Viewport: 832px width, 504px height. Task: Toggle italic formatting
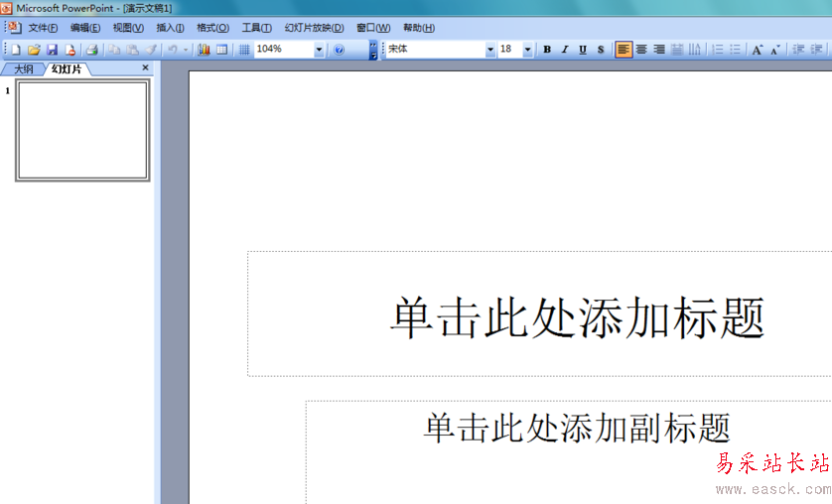[x=565, y=50]
